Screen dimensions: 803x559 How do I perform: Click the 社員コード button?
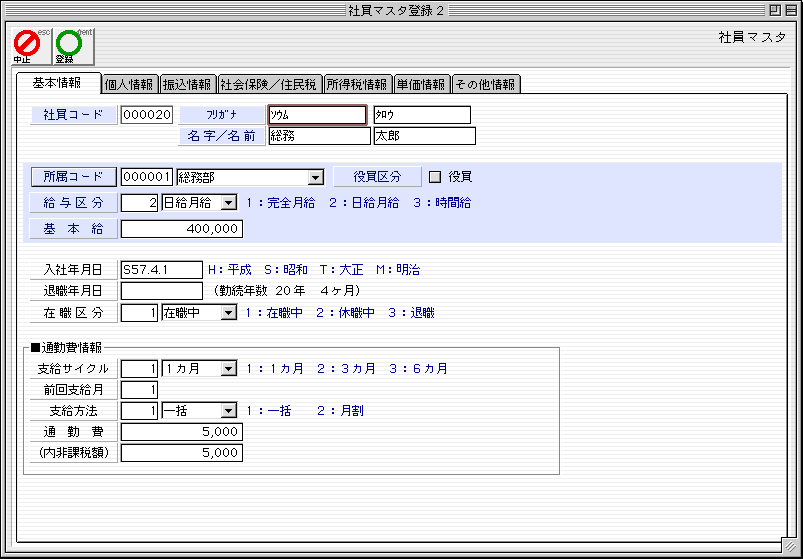pos(74,115)
